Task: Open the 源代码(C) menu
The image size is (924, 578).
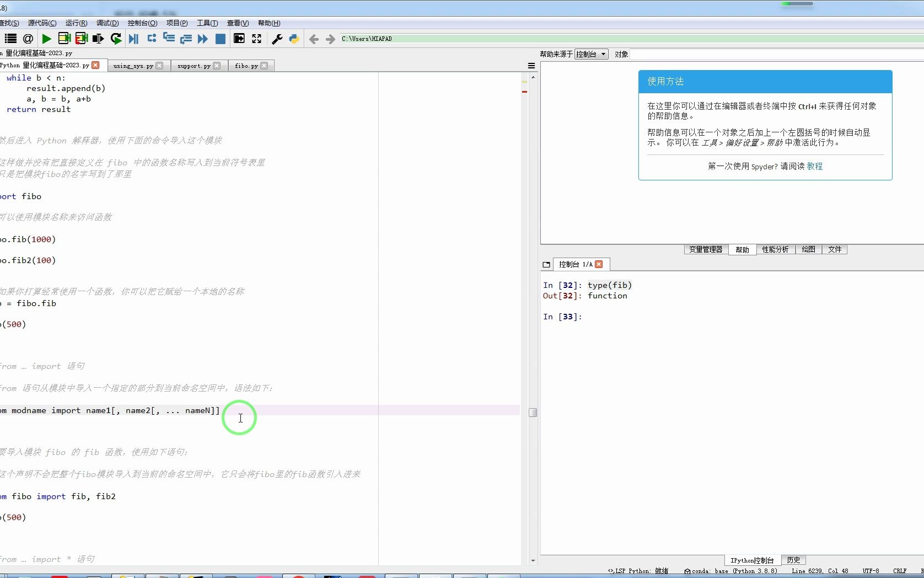Action: 42,23
